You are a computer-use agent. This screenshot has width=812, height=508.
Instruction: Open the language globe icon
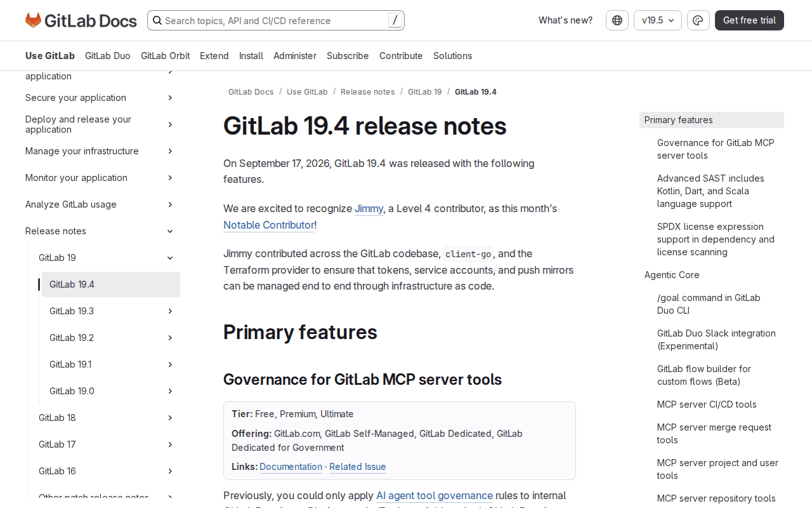pyautogui.click(x=617, y=20)
